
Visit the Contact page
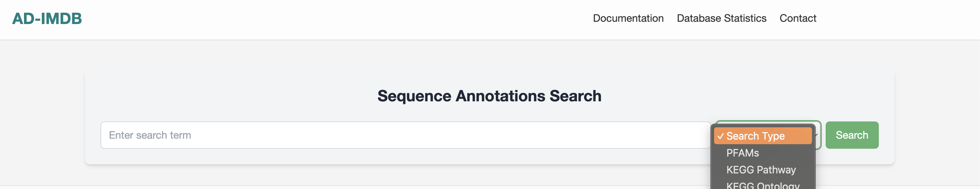tap(798, 18)
